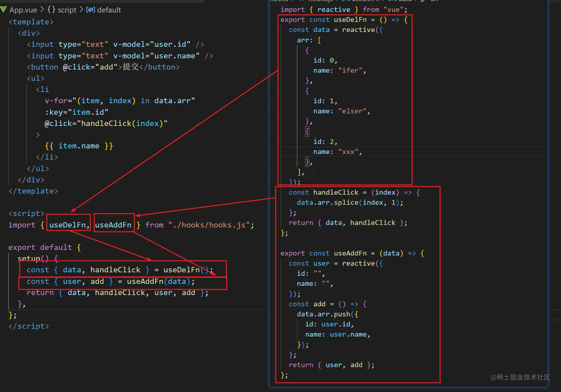Click the setup() { method line

click(38, 258)
